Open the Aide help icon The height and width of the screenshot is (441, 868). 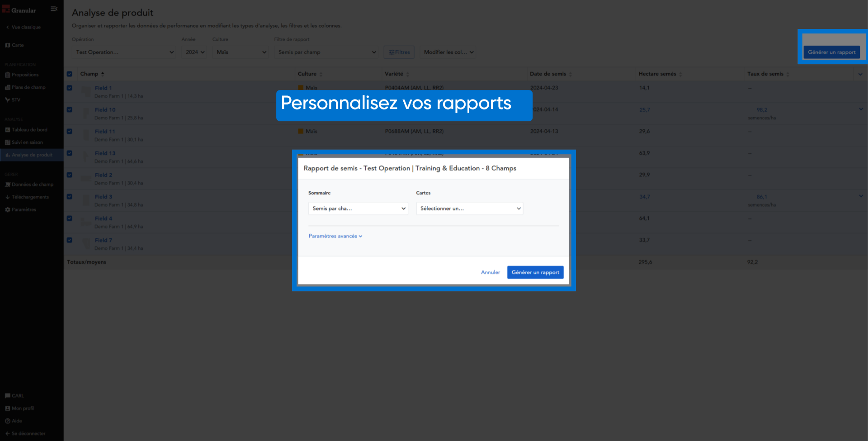[8, 421]
